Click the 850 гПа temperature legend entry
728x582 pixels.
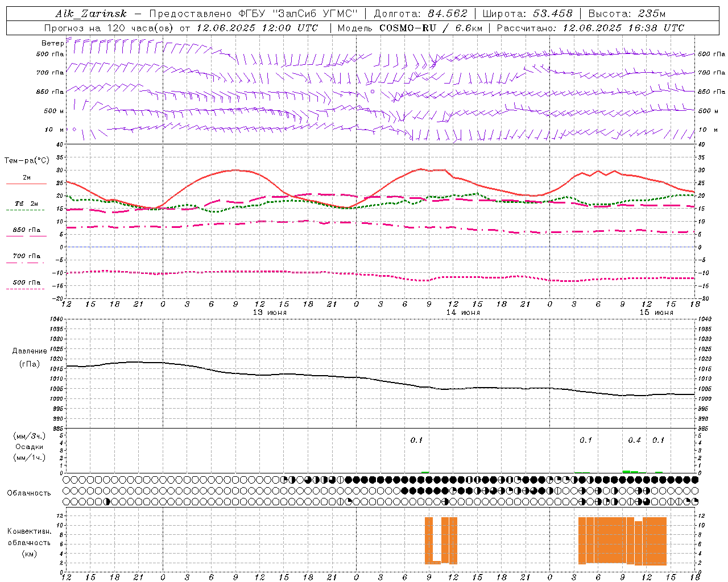tap(27, 230)
